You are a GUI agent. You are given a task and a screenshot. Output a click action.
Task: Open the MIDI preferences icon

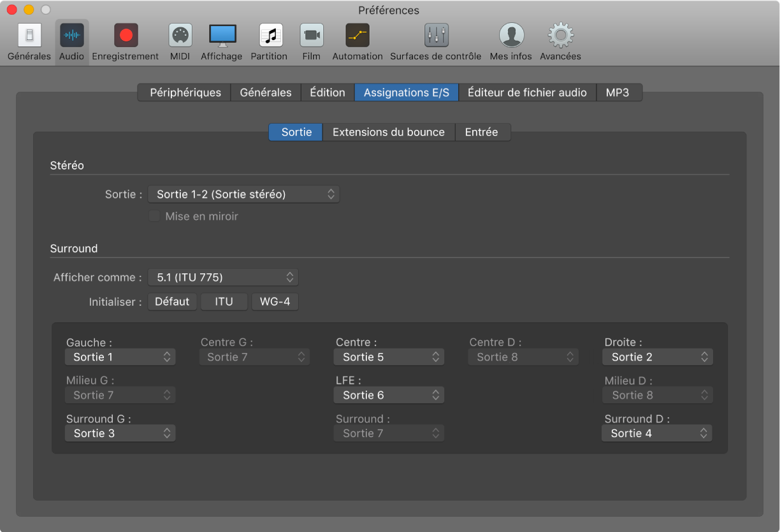[x=180, y=35]
